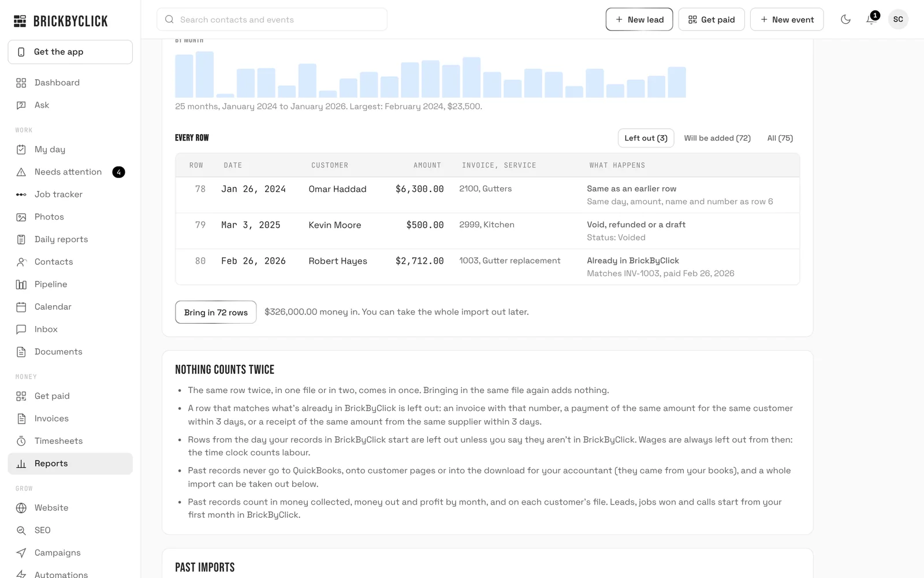Open Reports in the sidebar

[70, 464]
